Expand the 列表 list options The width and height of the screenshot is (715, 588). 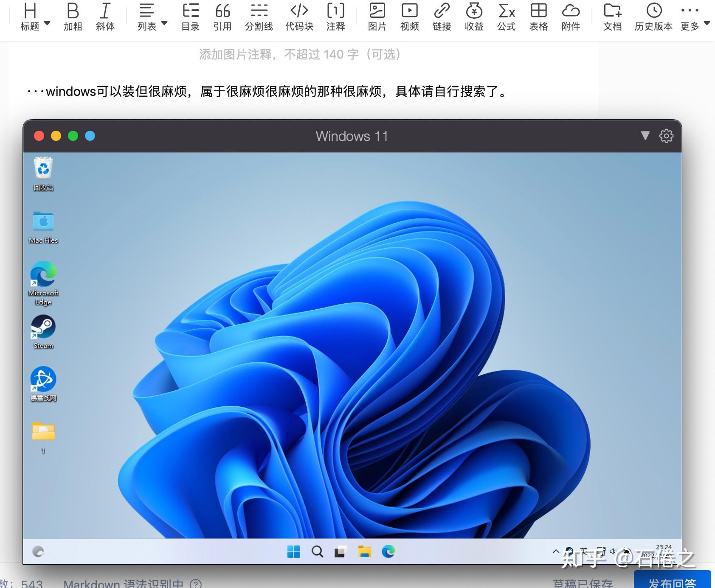coord(152,17)
